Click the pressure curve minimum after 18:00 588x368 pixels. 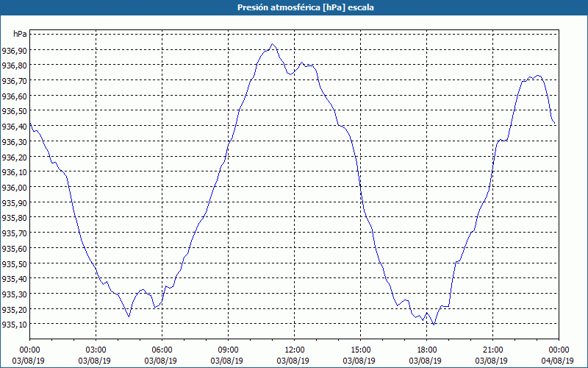point(434,324)
